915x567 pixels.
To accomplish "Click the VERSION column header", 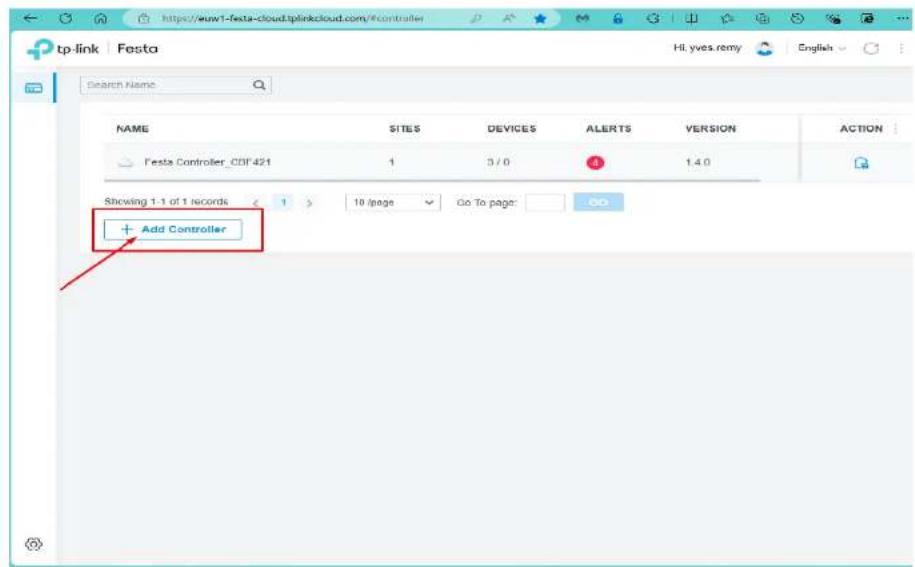I will click(710, 129).
